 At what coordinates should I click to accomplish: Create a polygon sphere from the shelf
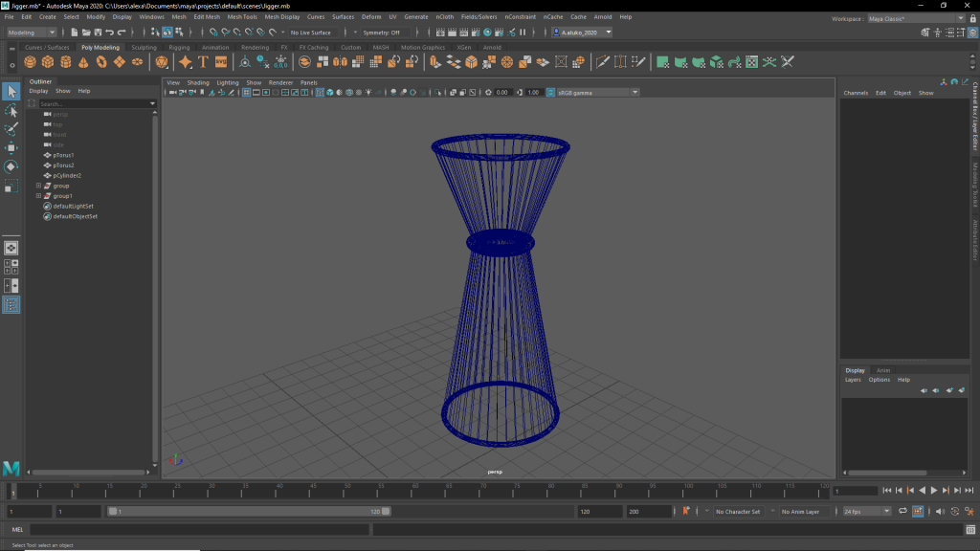pos(31,62)
